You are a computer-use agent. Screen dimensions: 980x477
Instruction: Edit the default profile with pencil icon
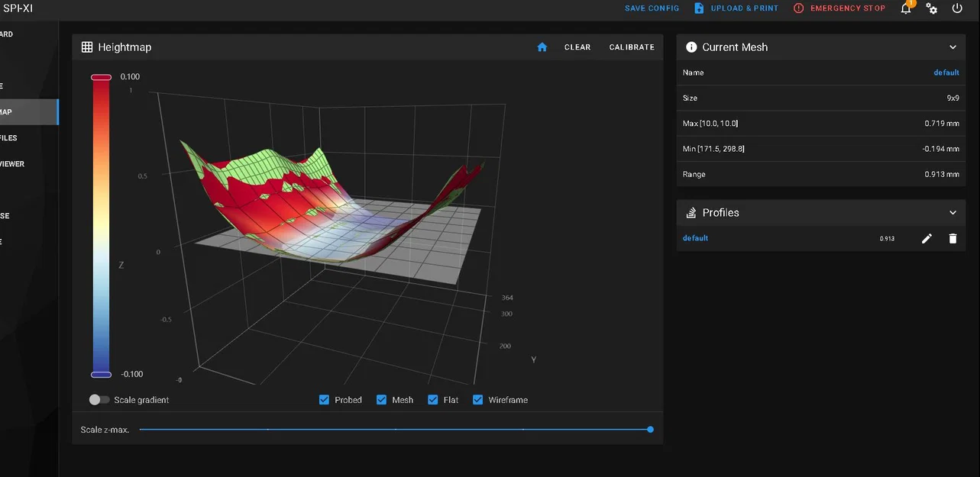click(x=927, y=238)
